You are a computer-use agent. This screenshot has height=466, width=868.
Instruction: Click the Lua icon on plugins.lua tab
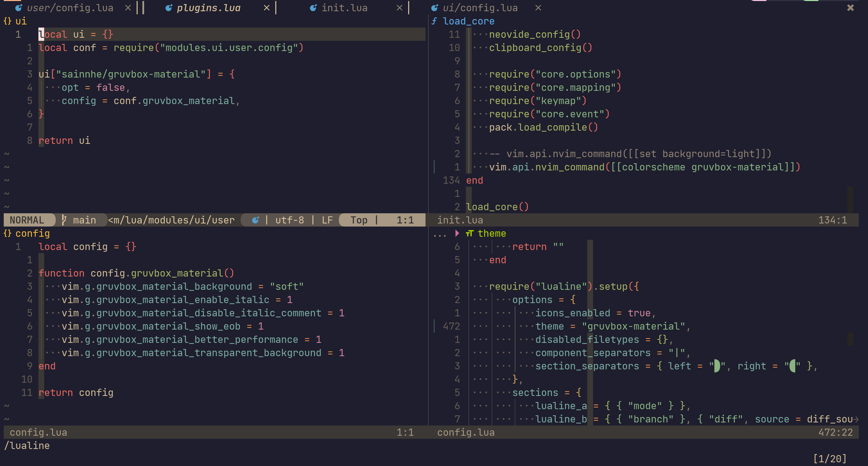[x=169, y=7]
